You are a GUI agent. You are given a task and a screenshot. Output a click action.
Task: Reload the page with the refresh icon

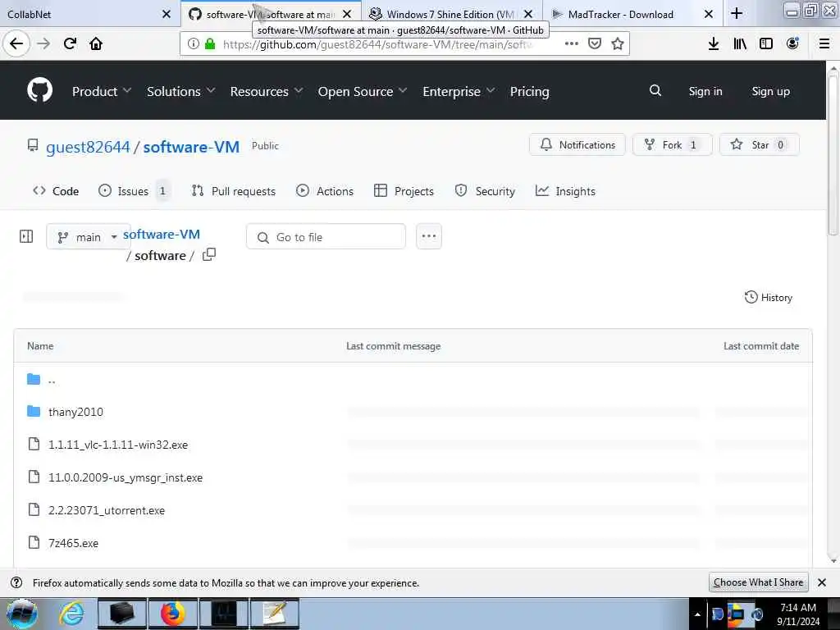pos(70,43)
